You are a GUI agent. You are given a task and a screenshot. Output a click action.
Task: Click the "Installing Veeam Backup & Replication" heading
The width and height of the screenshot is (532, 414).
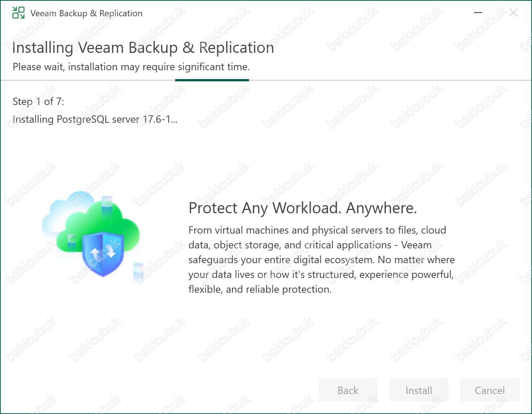pos(143,48)
